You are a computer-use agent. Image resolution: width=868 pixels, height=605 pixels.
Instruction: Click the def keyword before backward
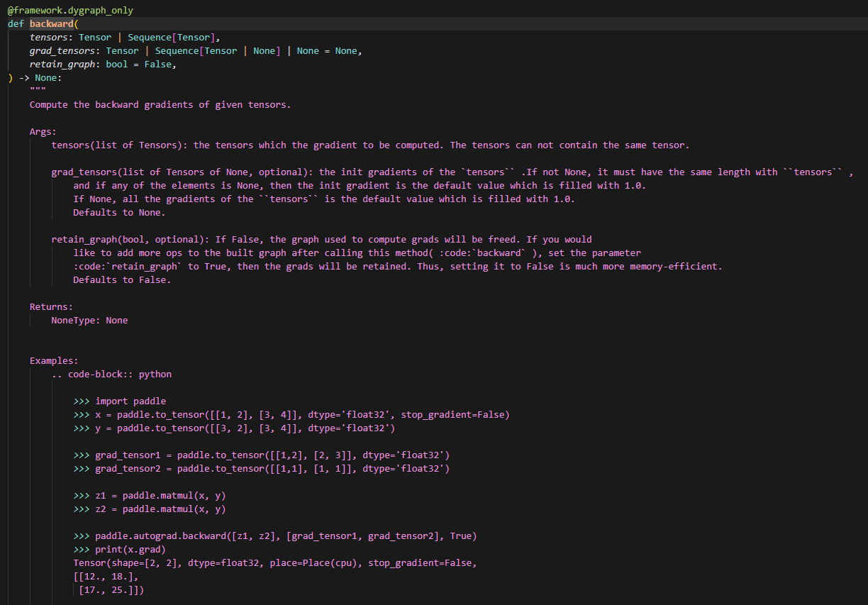(x=16, y=24)
